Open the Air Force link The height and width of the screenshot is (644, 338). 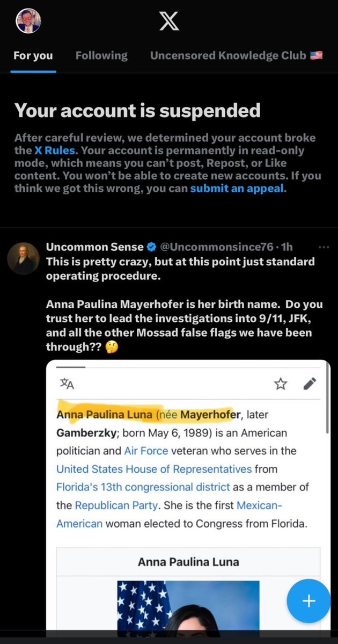[x=146, y=451]
